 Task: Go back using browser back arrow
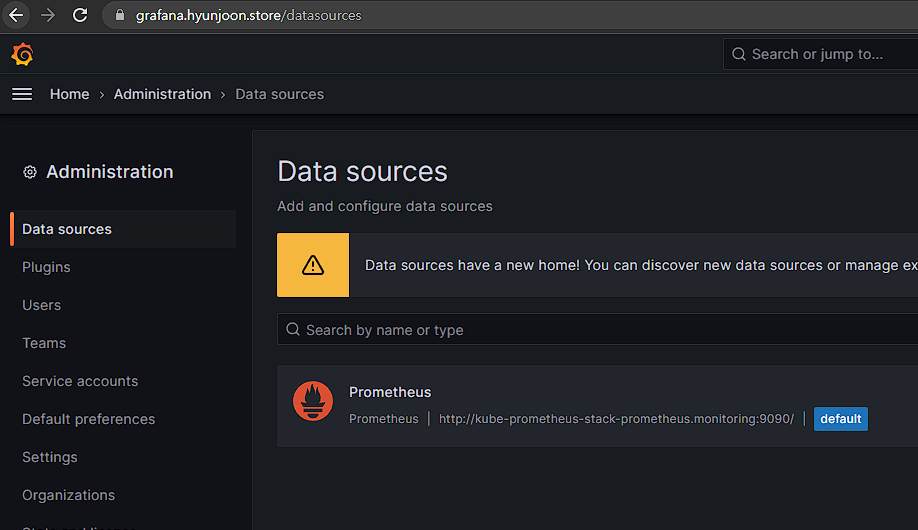(x=16, y=15)
